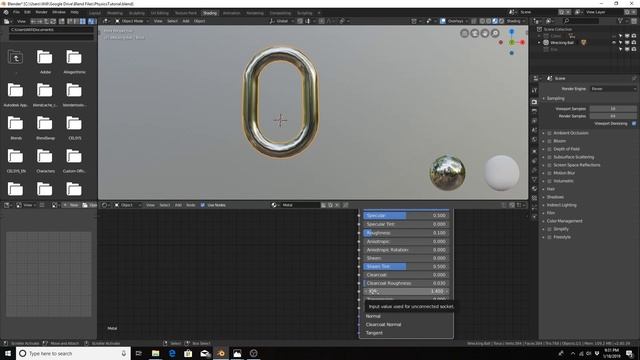
Task: Select rendered viewport shading icon
Action: click(x=502, y=21)
